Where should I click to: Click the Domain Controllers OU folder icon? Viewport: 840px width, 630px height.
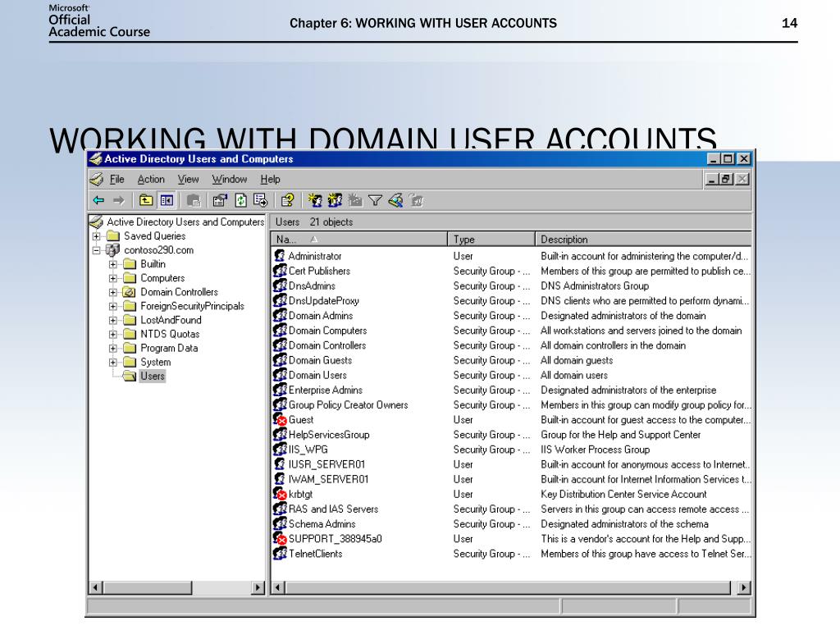[x=129, y=292]
